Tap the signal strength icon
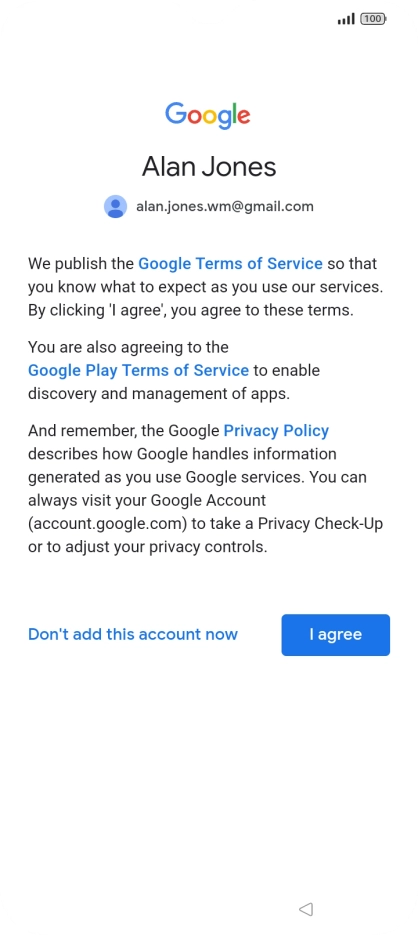 (346, 19)
